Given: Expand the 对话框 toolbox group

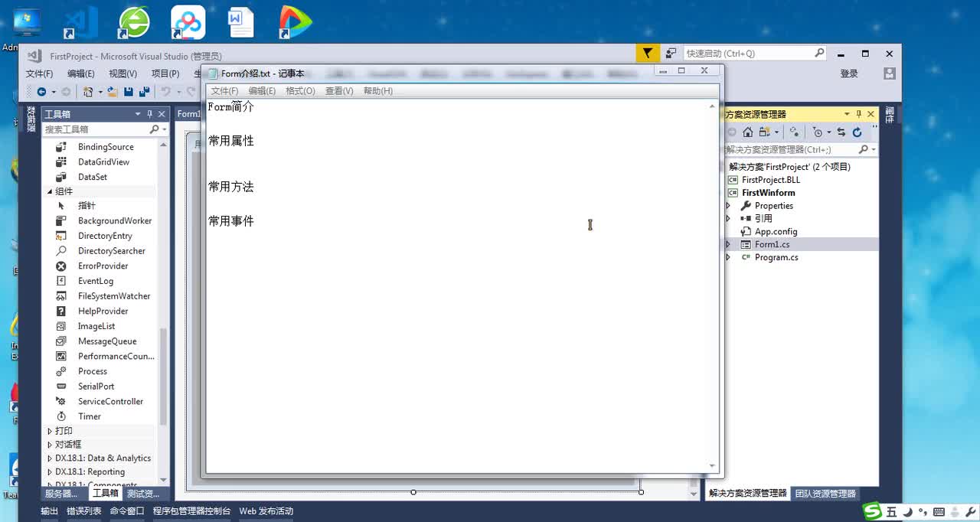Looking at the screenshot, I should [50, 445].
